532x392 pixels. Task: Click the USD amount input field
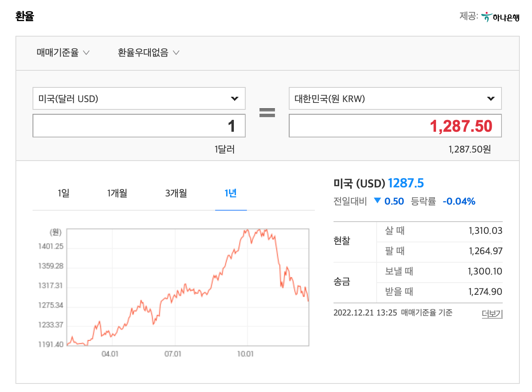pyautogui.click(x=139, y=126)
